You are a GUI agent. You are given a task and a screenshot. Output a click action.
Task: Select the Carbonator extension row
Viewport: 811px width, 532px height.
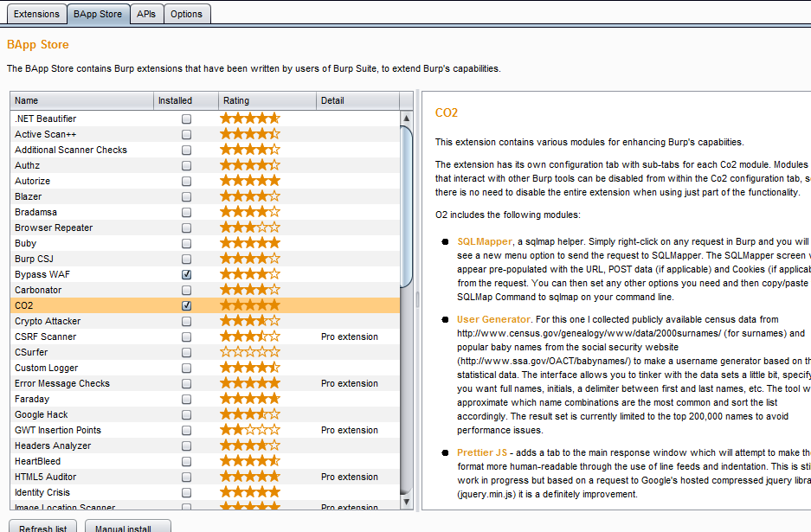(x=205, y=290)
